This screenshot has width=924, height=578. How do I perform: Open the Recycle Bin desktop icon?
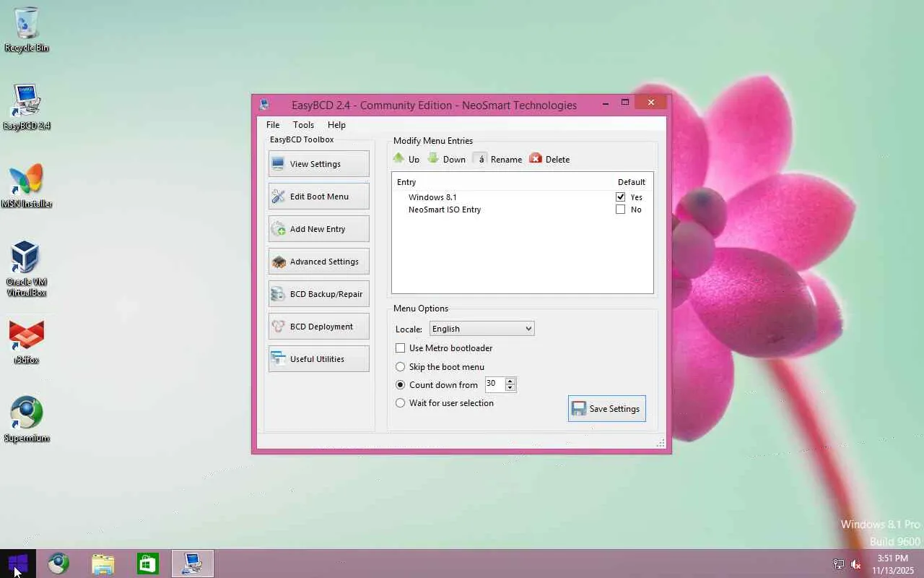point(27,30)
